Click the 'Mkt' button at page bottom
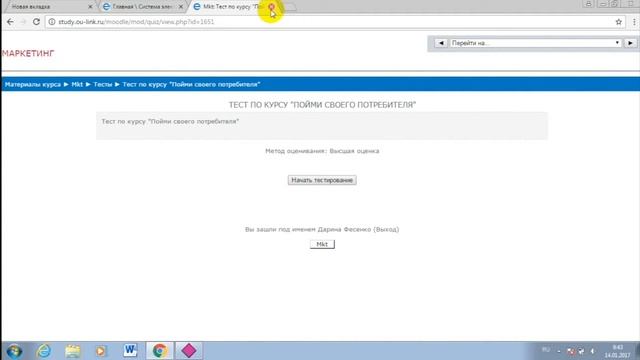This screenshot has height=360, width=640. 322,244
